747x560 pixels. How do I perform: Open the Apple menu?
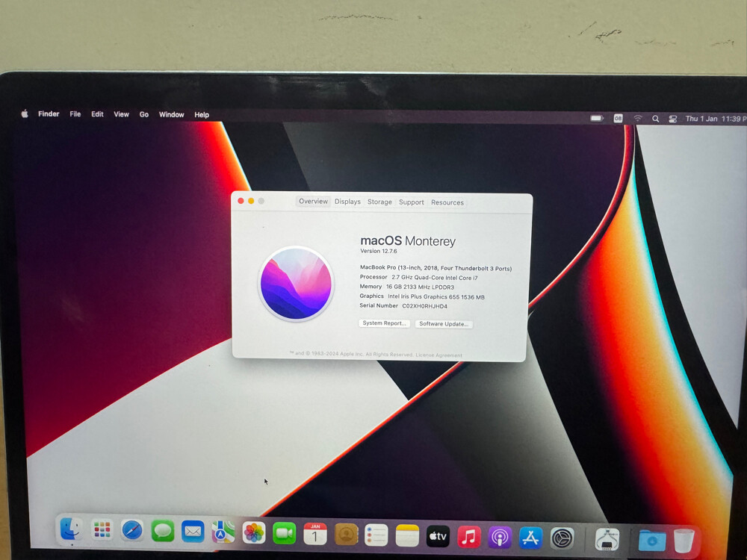pyautogui.click(x=25, y=113)
